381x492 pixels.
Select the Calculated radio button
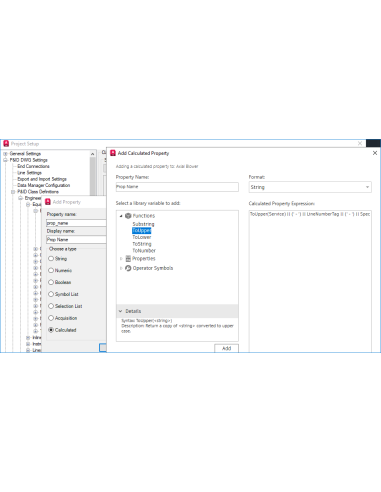click(x=51, y=330)
